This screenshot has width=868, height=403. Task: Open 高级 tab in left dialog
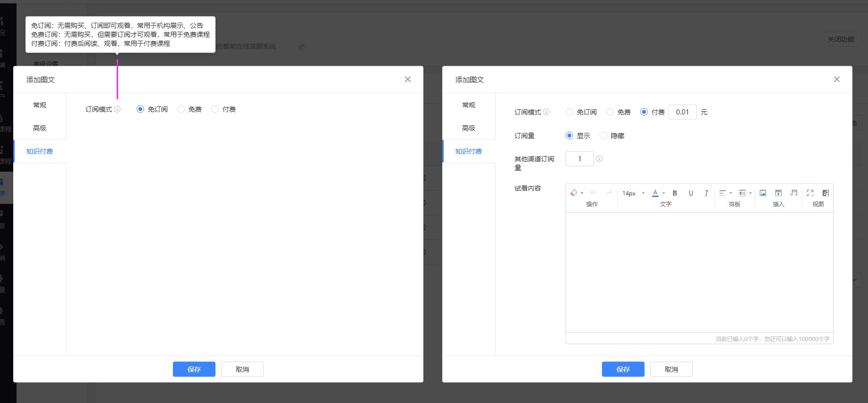click(x=40, y=128)
